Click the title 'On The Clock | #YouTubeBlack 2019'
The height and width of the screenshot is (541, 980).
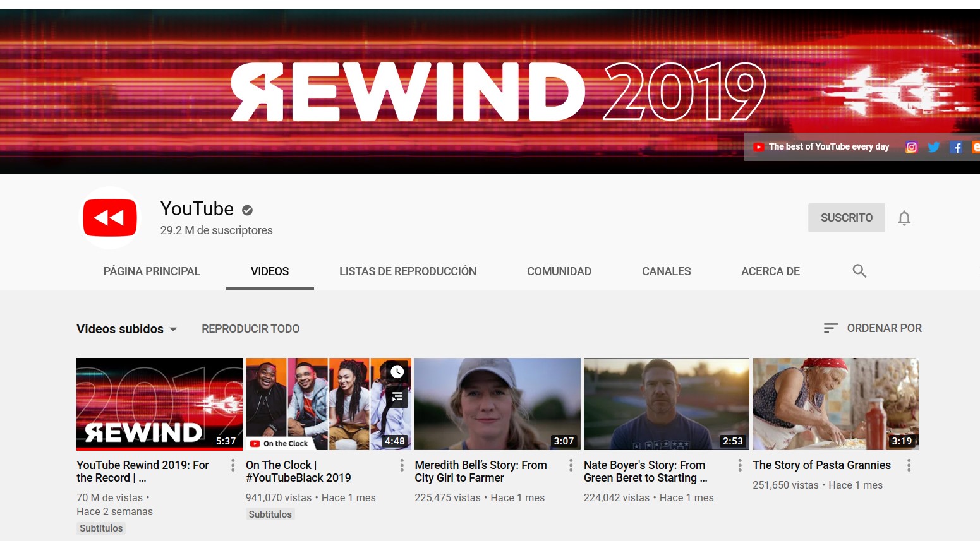click(x=298, y=472)
